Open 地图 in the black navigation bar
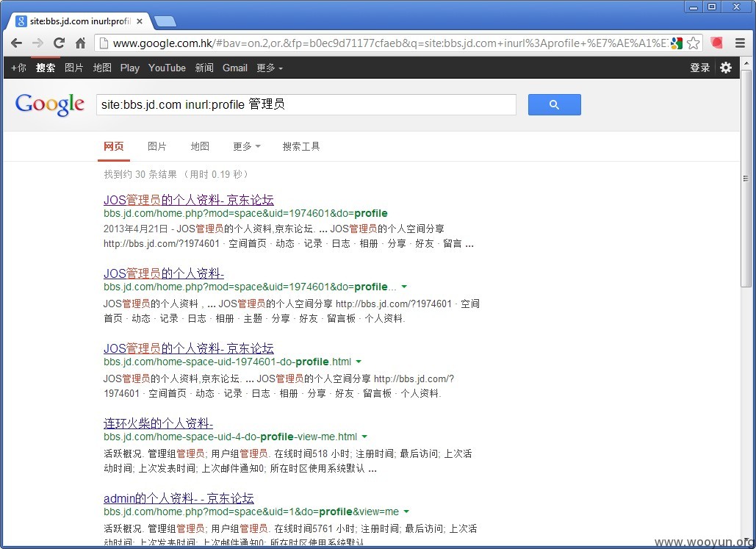The image size is (756, 549). (x=101, y=68)
